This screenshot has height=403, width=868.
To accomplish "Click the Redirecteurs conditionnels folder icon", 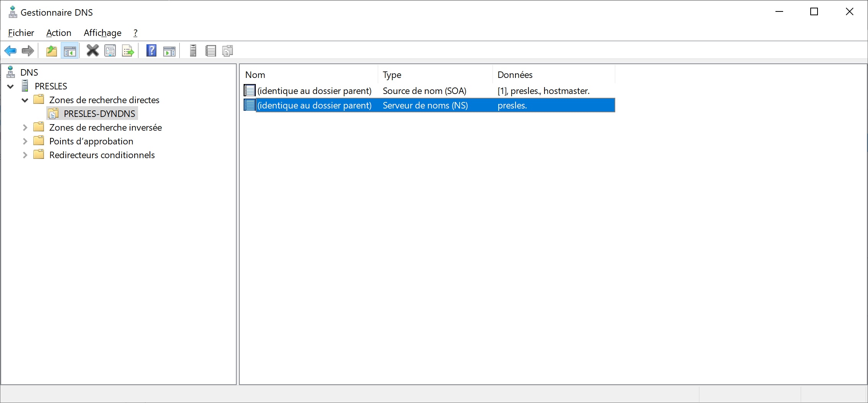I will pos(39,154).
